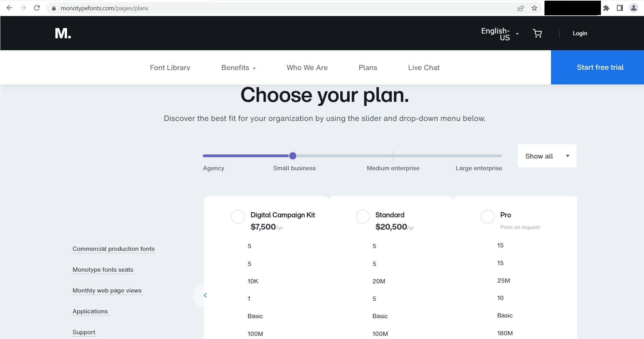Toggle the browser side panel icon
644x339 pixels.
coord(620,8)
